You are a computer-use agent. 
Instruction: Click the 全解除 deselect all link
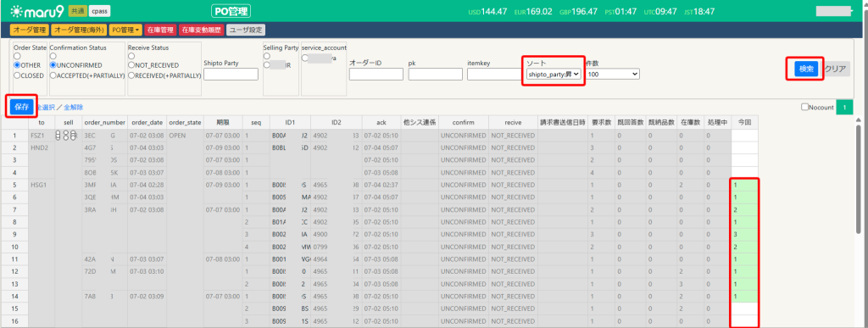tap(74, 108)
